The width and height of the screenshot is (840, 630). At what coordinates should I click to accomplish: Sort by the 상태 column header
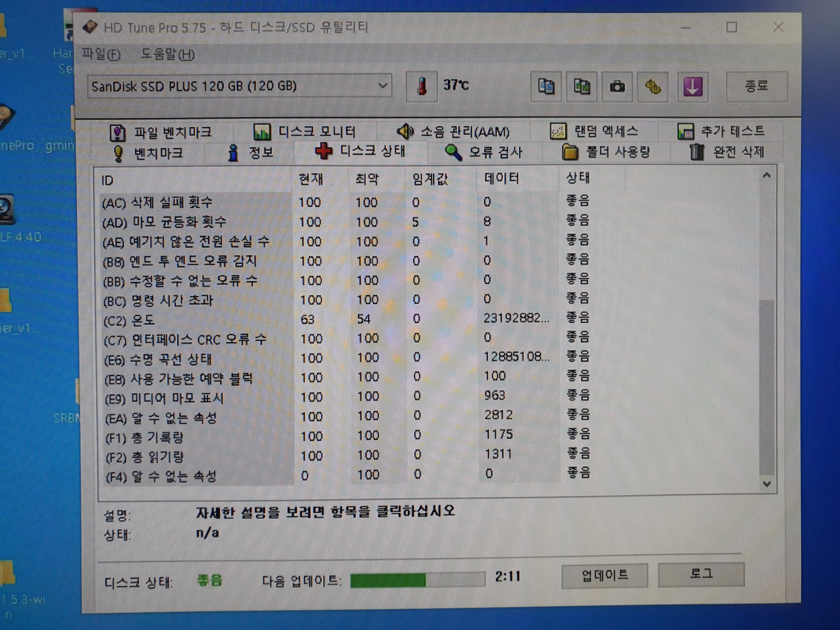pos(577,177)
